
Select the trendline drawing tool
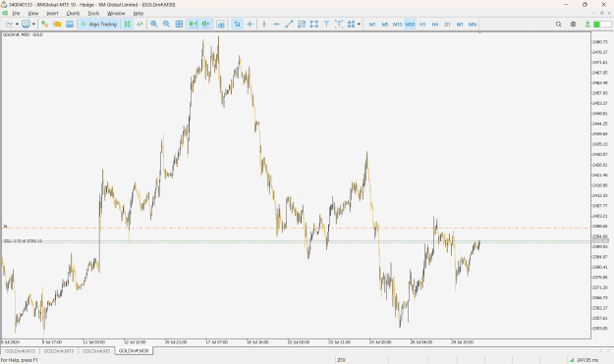pos(289,25)
